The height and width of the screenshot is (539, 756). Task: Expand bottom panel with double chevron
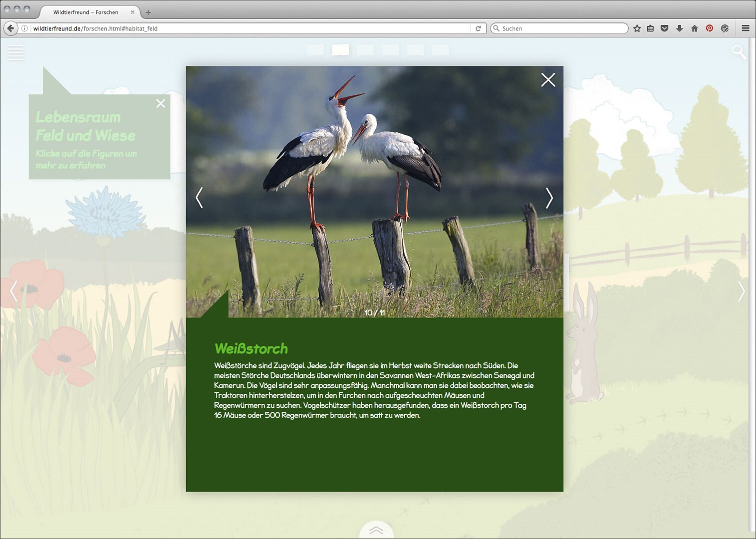click(376, 530)
